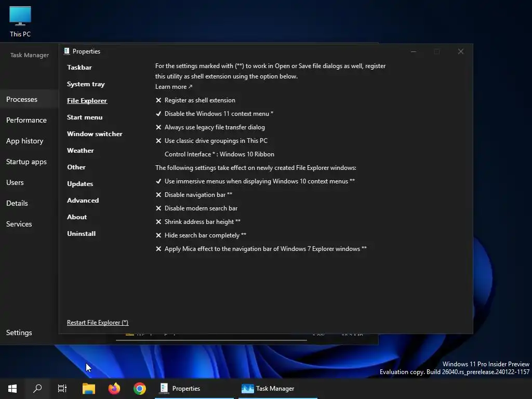This screenshot has width=532, height=399.
Task: Click the Properties window title icon
Action: (x=67, y=51)
